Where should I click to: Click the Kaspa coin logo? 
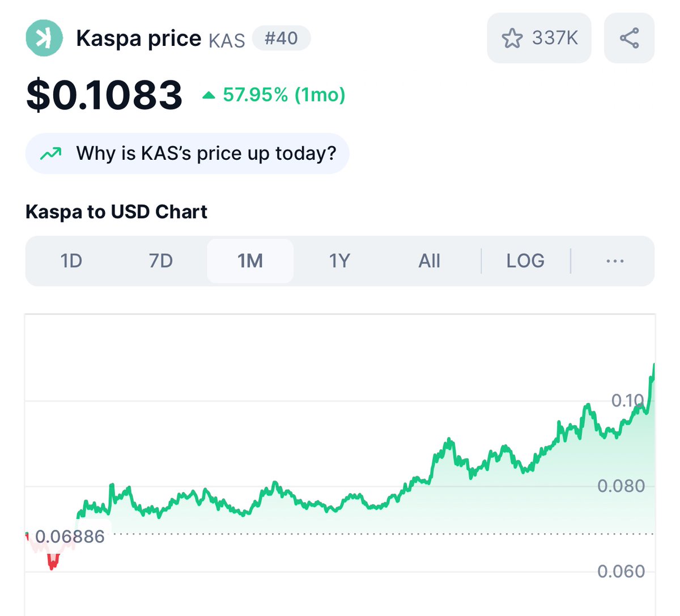pos(44,38)
